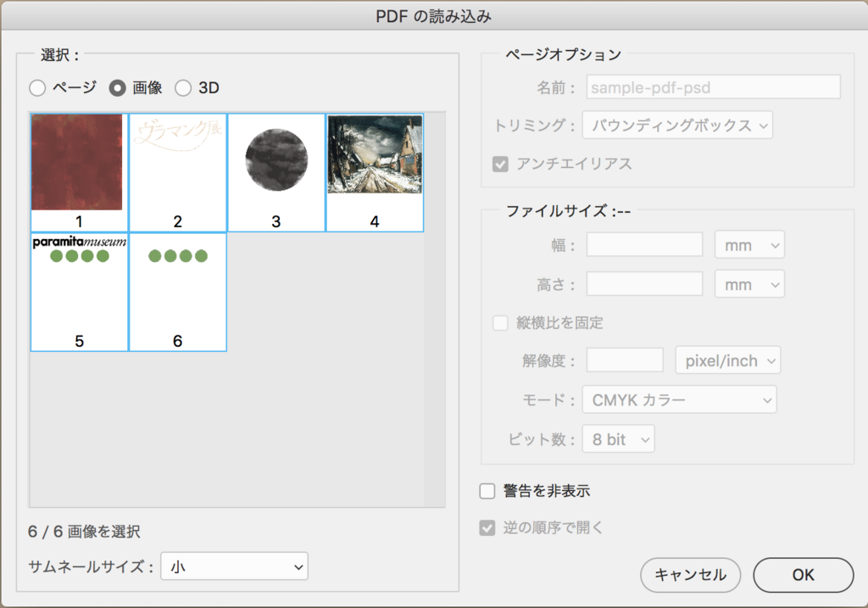Open the トリミング dropdown
Viewport: 868px width, 608px height.
677,126
